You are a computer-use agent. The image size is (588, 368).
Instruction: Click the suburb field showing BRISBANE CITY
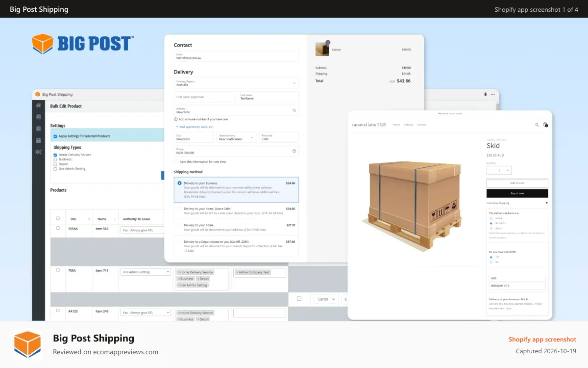pyautogui.click(x=517, y=286)
